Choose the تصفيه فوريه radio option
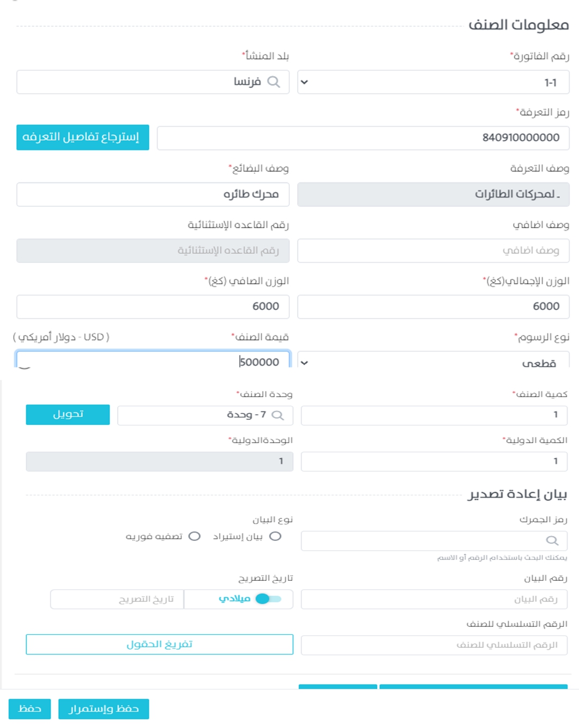The height and width of the screenshot is (728, 579). (x=195, y=537)
